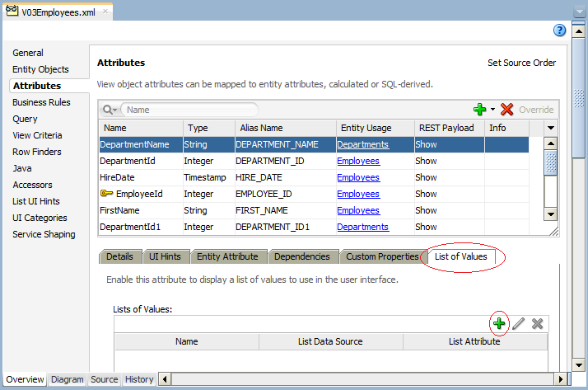Open the View Criteria page
The width and height of the screenshot is (588, 390).
pyautogui.click(x=37, y=135)
